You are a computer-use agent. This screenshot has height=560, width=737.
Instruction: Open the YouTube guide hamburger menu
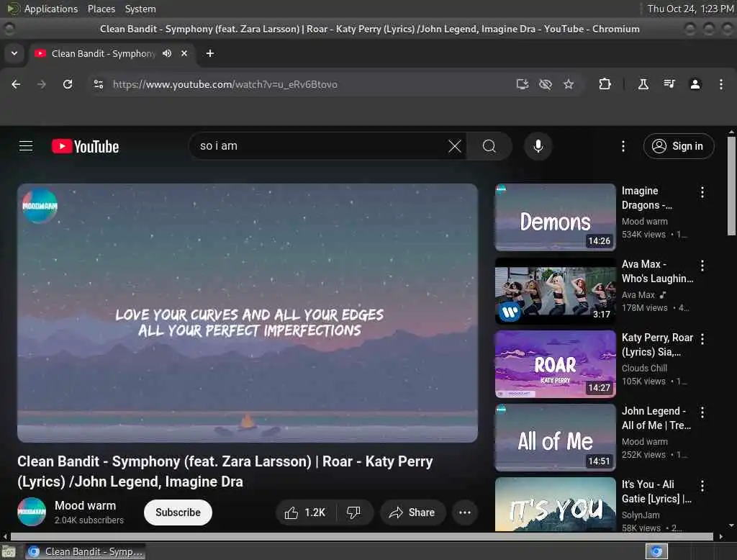(26, 146)
